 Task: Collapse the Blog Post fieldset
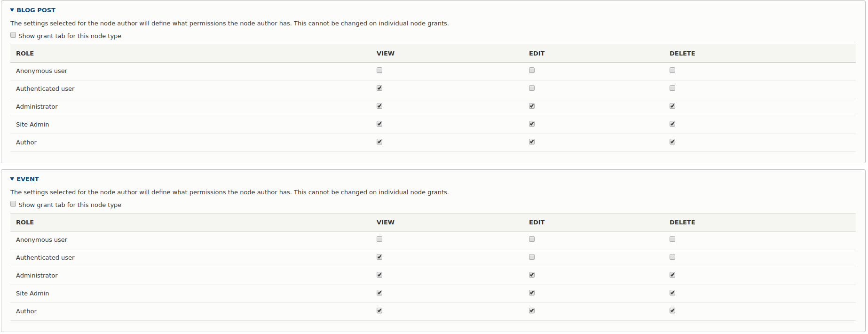pyautogui.click(x=36, y=10)
